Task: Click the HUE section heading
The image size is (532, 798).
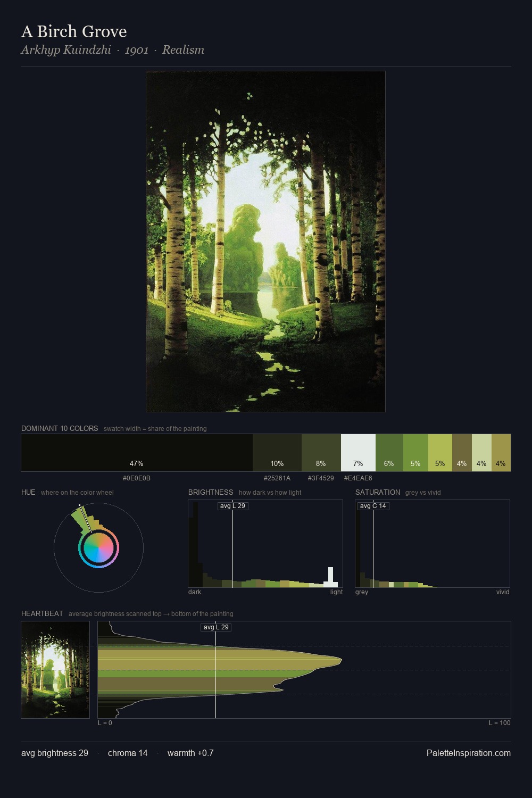Action: click(x=28, y=492)
